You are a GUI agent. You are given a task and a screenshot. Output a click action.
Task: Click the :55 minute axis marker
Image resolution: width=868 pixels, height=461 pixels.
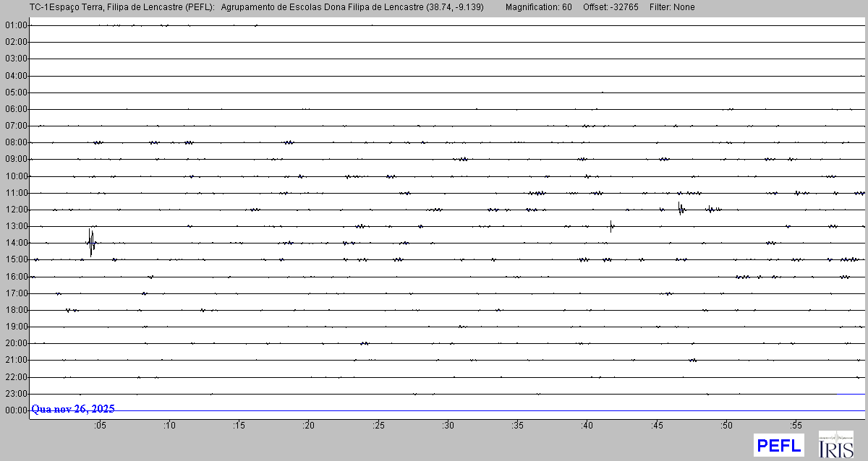coord(796,426)
